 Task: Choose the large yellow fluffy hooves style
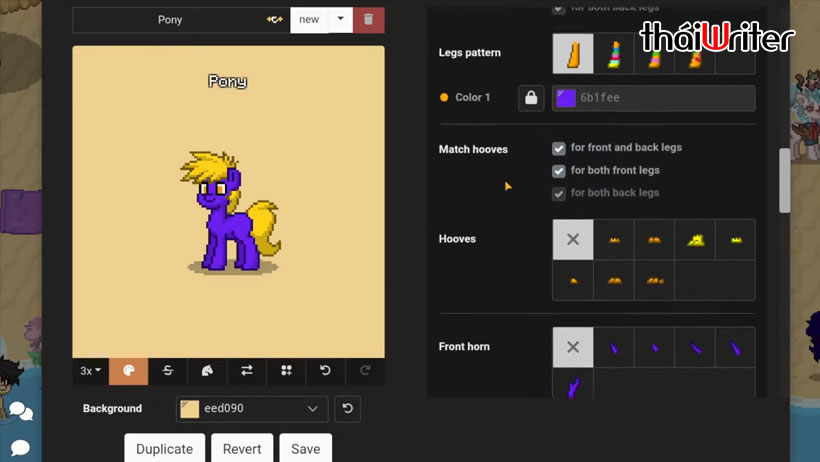[x=695, y=240]
